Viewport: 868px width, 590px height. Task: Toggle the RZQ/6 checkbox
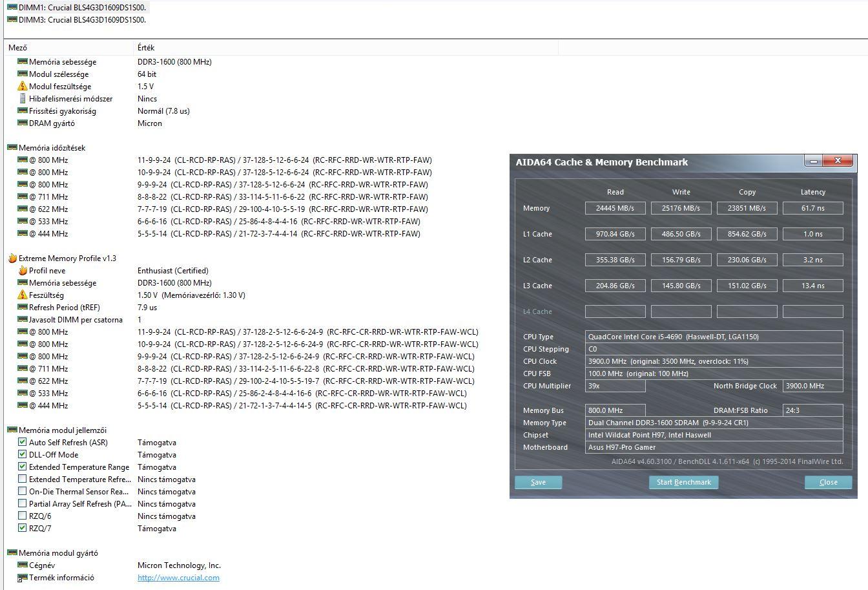click(x=23, y=516)
